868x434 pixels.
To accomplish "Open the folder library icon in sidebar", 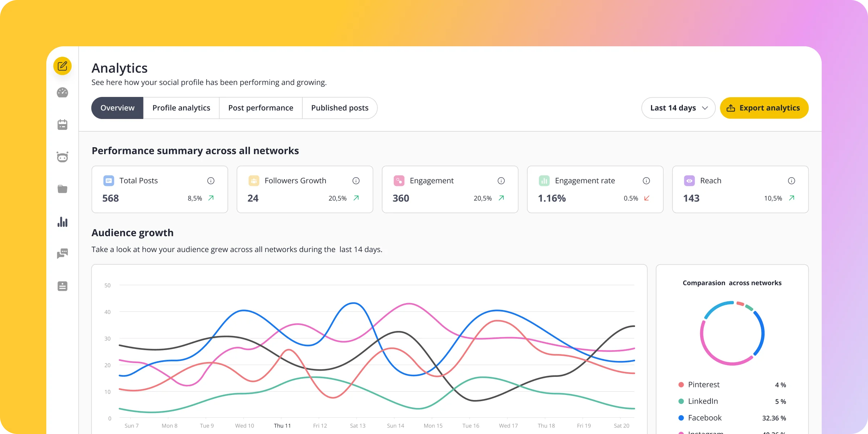I will click(63, 189).
